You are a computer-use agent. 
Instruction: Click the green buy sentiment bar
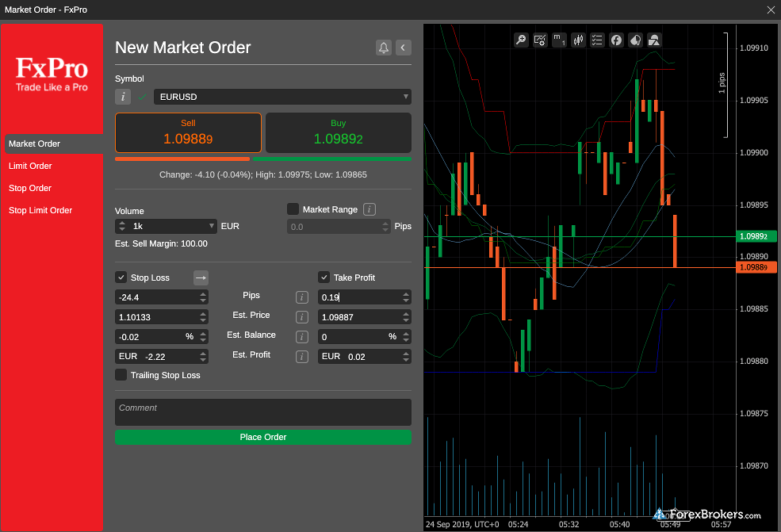pos(332,159)
